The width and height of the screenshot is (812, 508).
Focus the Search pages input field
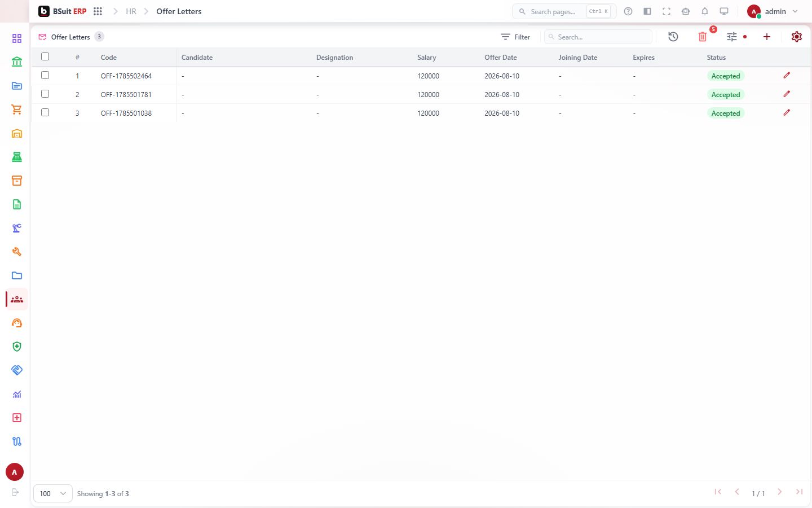[x=564, y=11]
